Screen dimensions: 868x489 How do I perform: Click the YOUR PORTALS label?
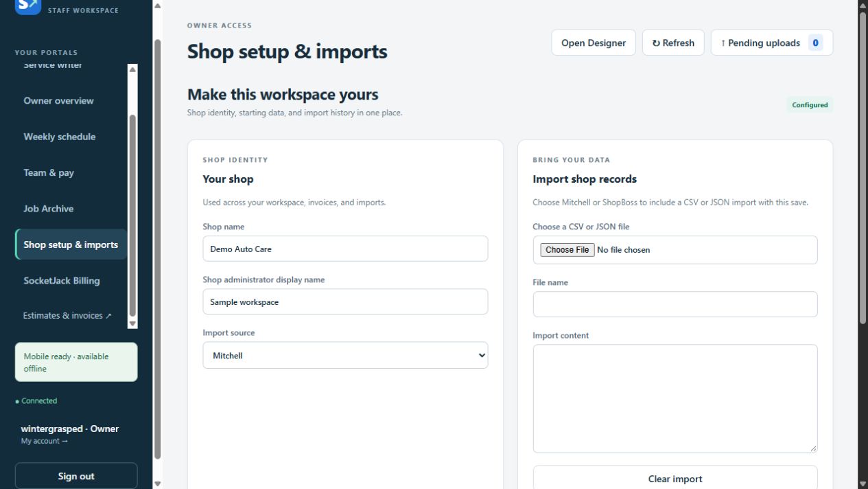click(x=46, y=53)
